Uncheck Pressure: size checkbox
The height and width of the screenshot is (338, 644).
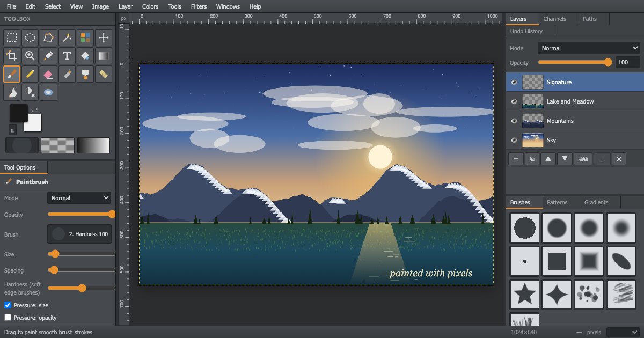8,305
